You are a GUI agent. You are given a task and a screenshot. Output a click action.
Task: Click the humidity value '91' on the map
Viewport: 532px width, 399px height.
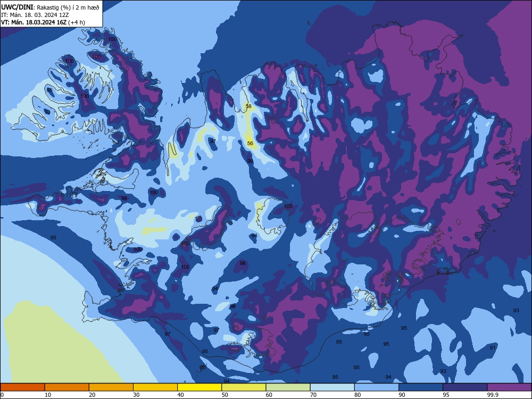(x=493, y=348)
